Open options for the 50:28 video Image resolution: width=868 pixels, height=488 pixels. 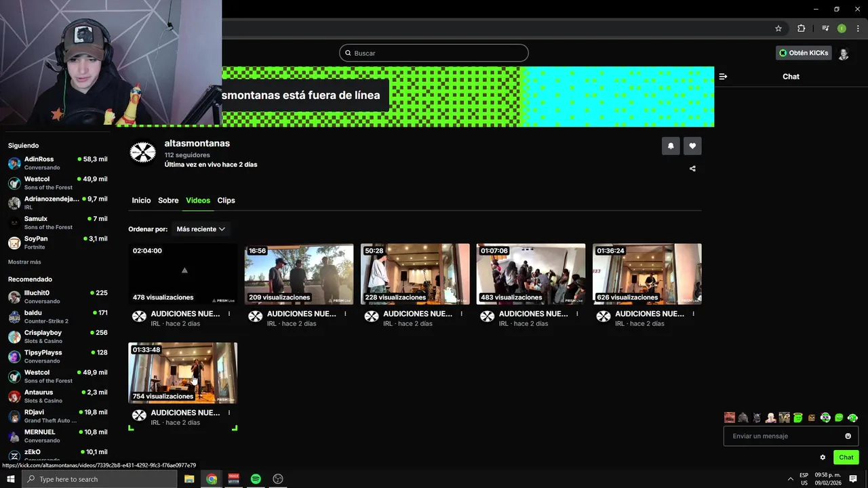pos(461,314)
